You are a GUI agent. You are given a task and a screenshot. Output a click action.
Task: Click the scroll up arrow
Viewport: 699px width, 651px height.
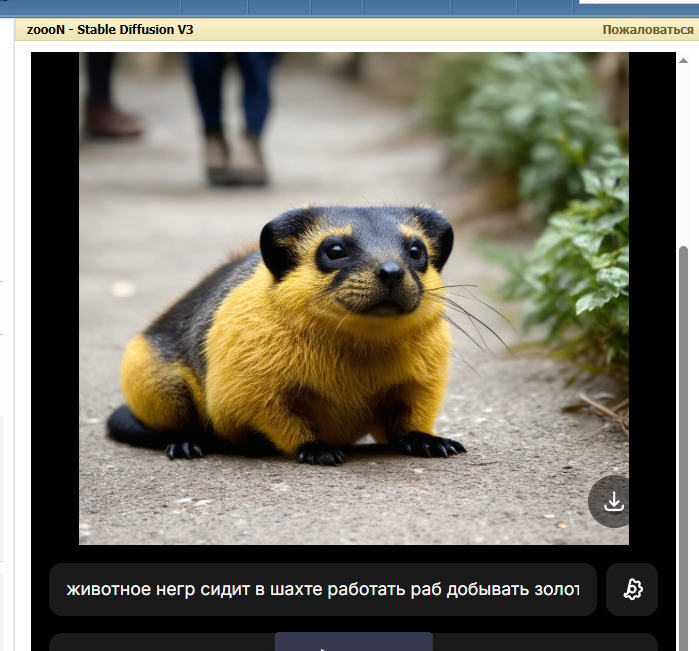pyautogui.click(x=683, y=60)
